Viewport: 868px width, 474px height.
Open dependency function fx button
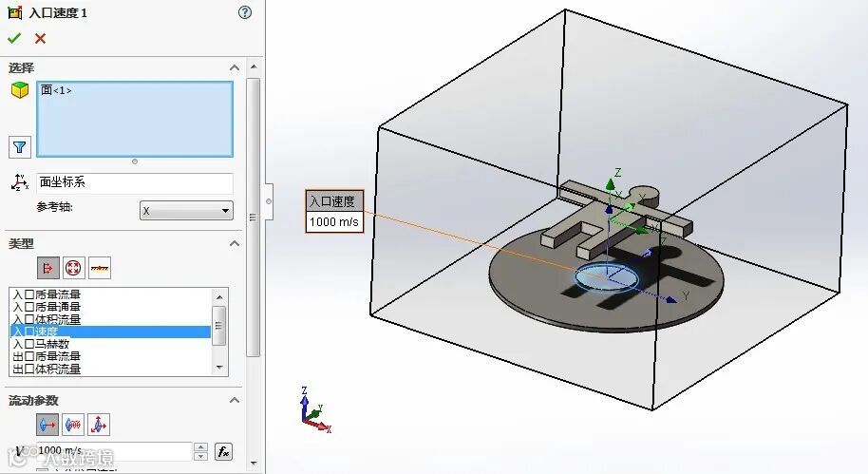click(223, 452)
